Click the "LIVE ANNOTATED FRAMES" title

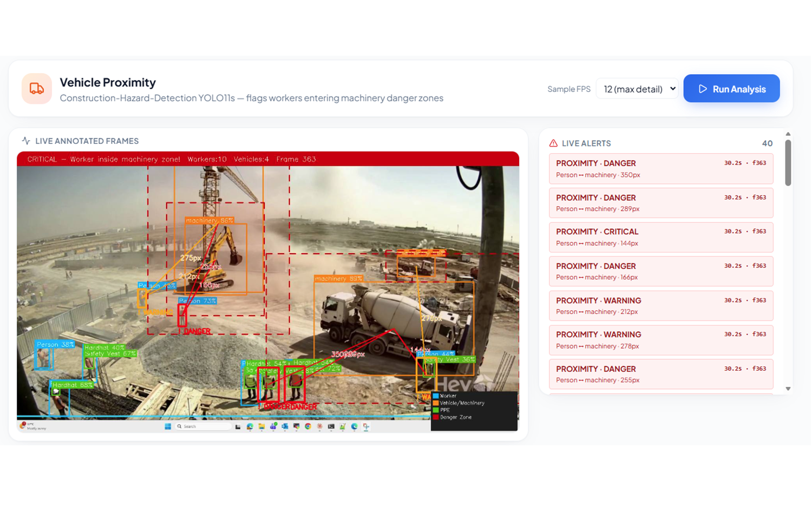pyautogui.click(x=87, y=141)
